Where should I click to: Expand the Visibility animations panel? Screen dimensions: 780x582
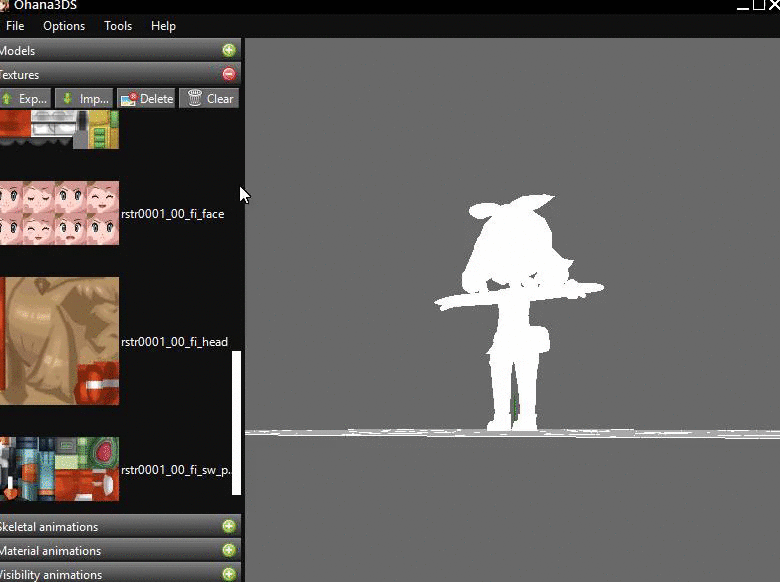[229, 574]
